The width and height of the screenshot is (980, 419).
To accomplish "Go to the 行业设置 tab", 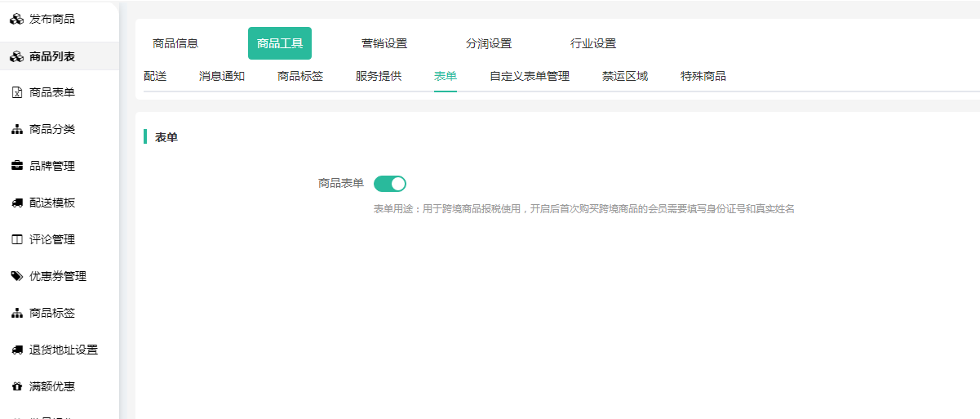I will coord(593,44).
